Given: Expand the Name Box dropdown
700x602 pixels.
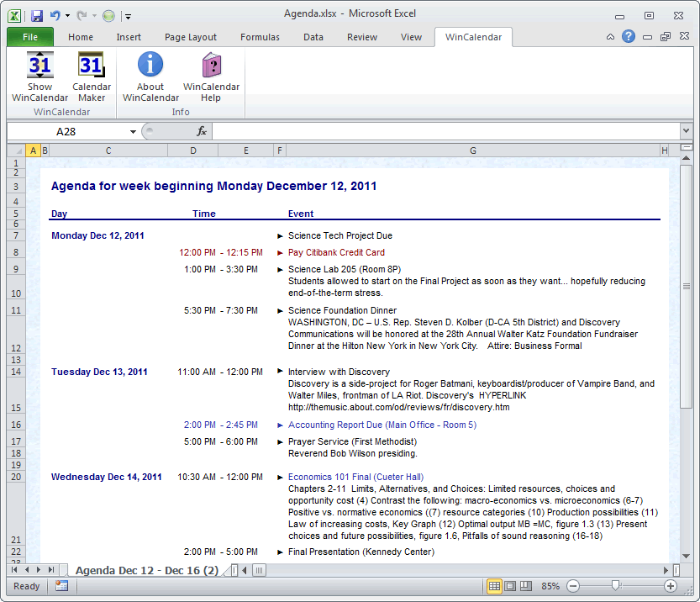Looking at the screenshot, I should 133,132.
